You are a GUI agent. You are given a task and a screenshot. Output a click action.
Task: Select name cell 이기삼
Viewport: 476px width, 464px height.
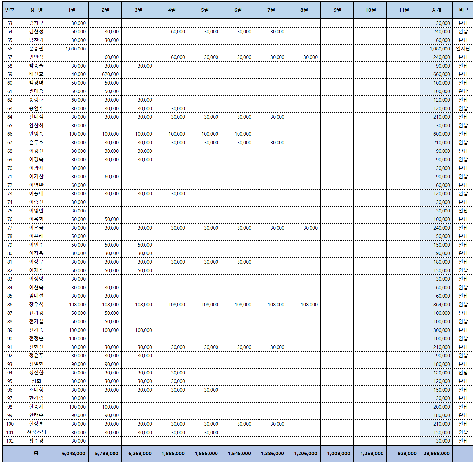(x=36, y=177)
